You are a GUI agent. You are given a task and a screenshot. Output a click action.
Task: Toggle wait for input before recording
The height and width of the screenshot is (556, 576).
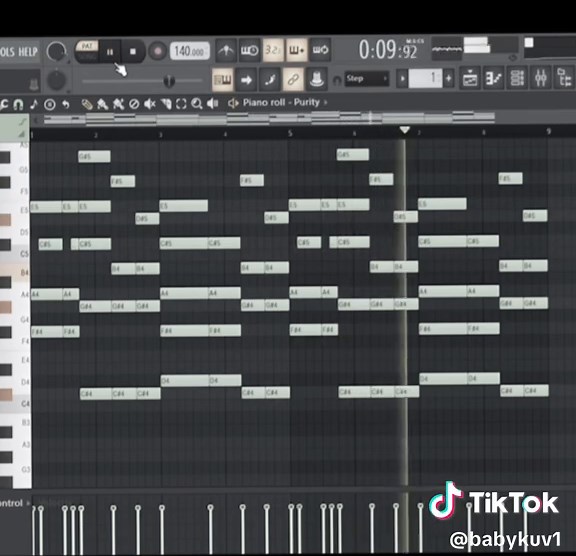click(x=249, y=50)
